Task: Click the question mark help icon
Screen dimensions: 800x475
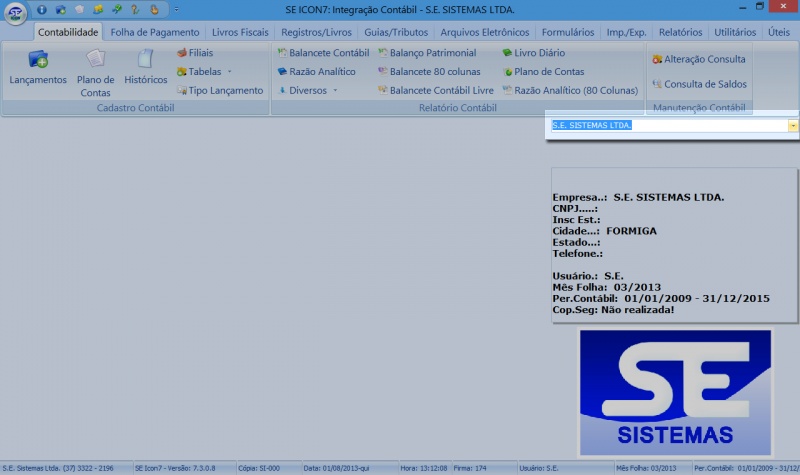Action: [134, 9]
